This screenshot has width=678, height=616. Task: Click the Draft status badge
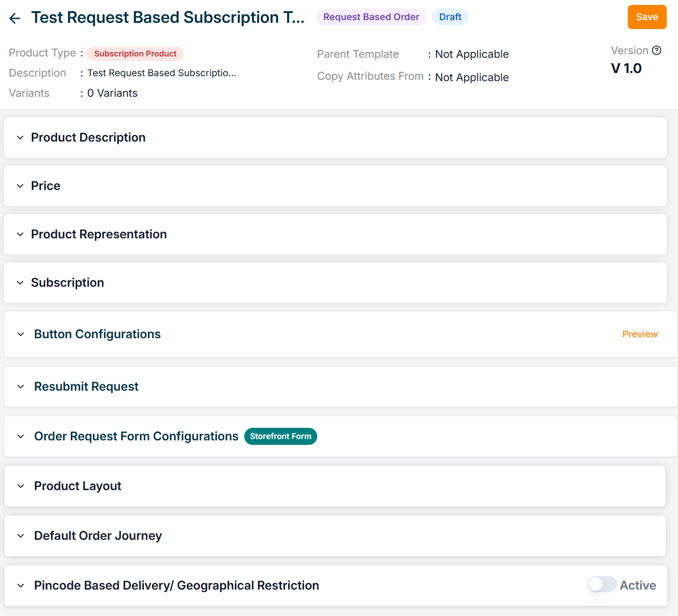pyautogui.click(x=450, y=17)
